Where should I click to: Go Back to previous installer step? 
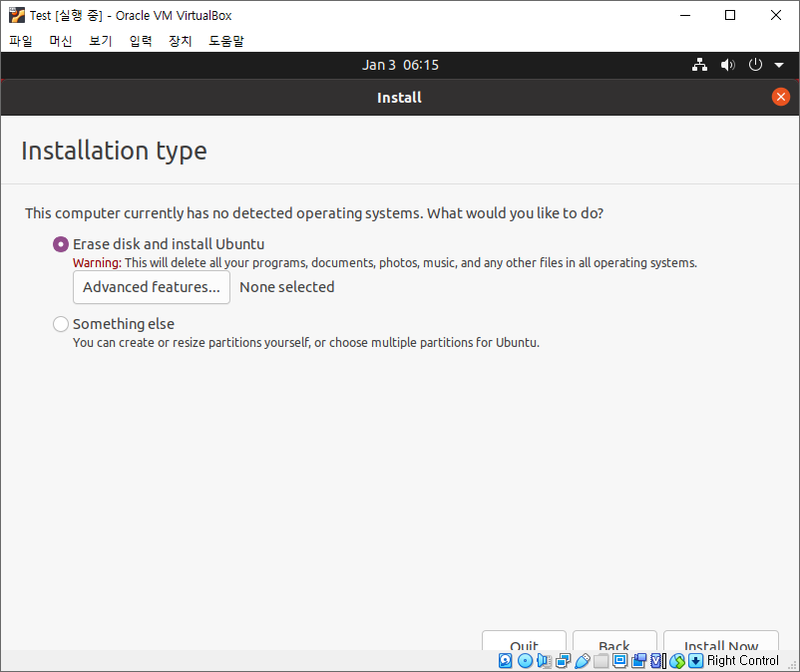pos(614,641)
